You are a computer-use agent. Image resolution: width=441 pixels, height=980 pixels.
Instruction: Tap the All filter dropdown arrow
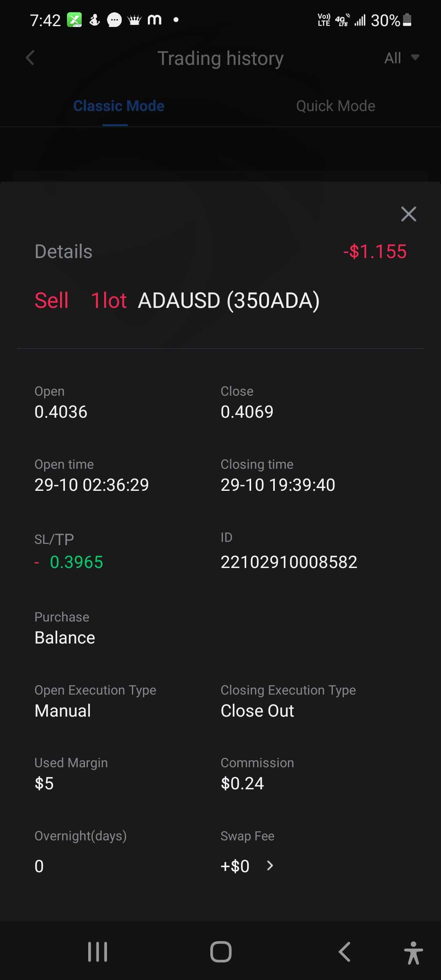pos(415,58)
